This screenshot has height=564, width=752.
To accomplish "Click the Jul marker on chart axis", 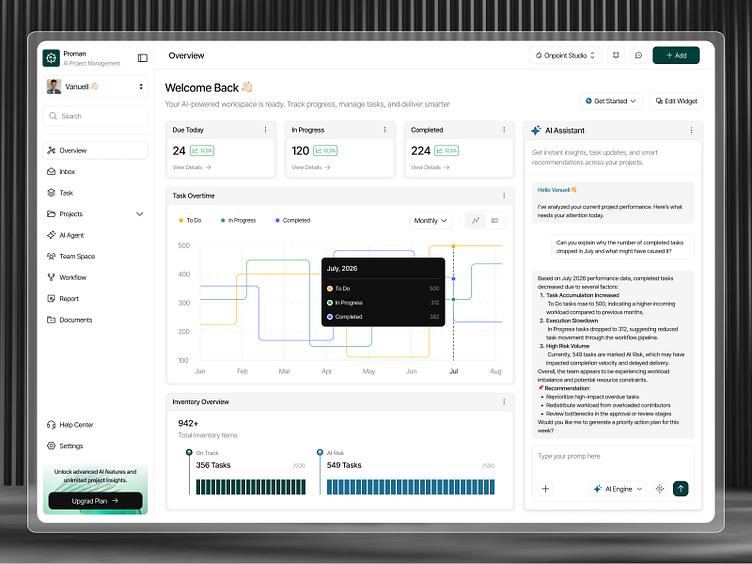I will [453, 371].
